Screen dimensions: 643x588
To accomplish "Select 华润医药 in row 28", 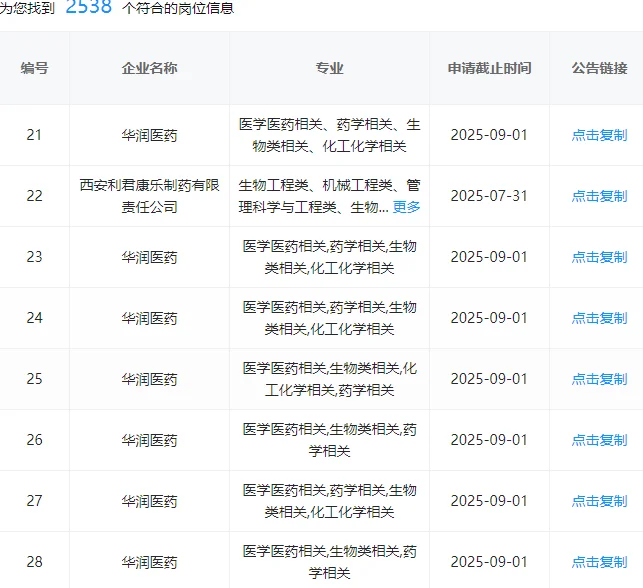I will [149, 562].
